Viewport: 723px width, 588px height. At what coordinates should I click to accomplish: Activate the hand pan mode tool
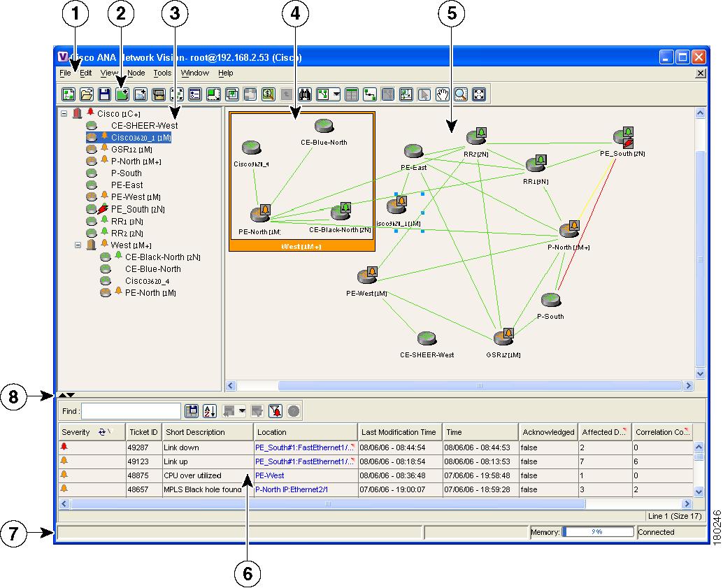442,94
